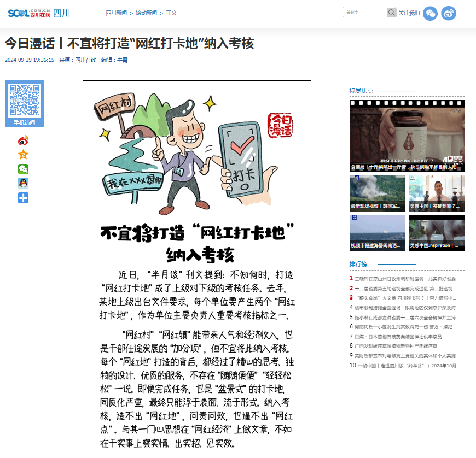Open more share options plus icon
476x458 pixels.
click(x=24, y=198)
